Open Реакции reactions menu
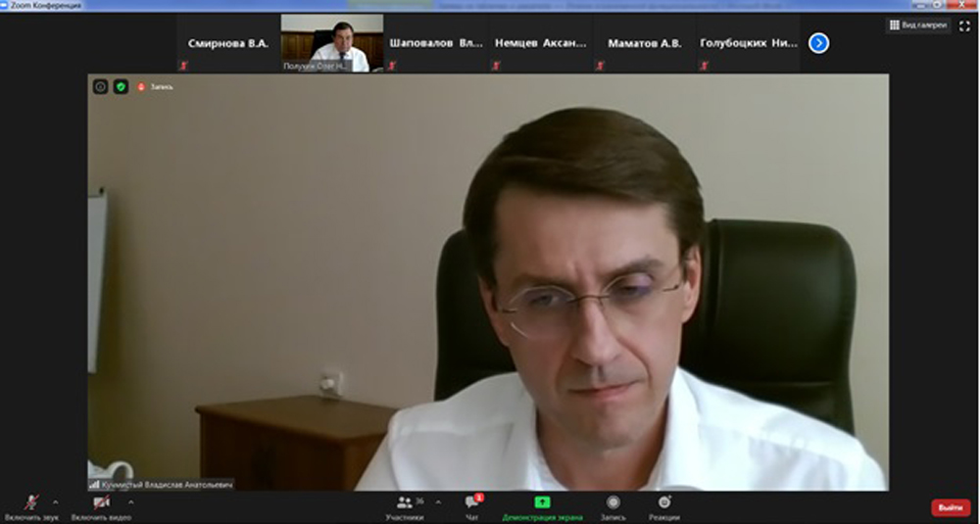 tap(664, 502)
